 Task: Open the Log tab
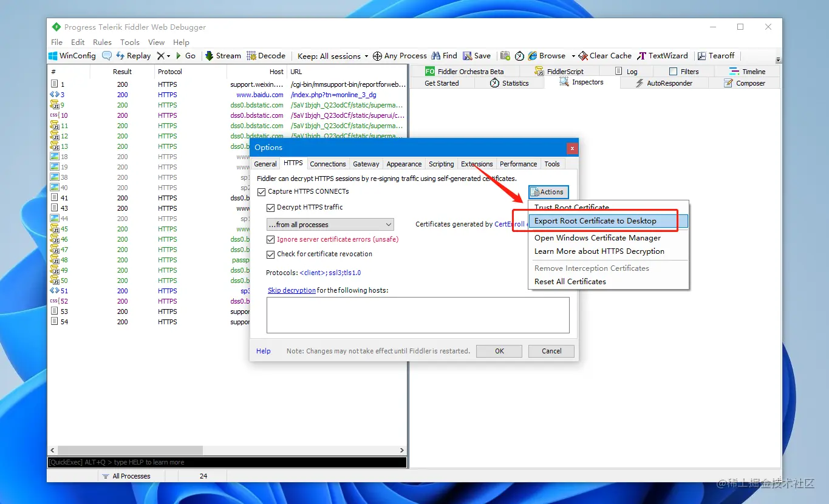coord(626,71)
